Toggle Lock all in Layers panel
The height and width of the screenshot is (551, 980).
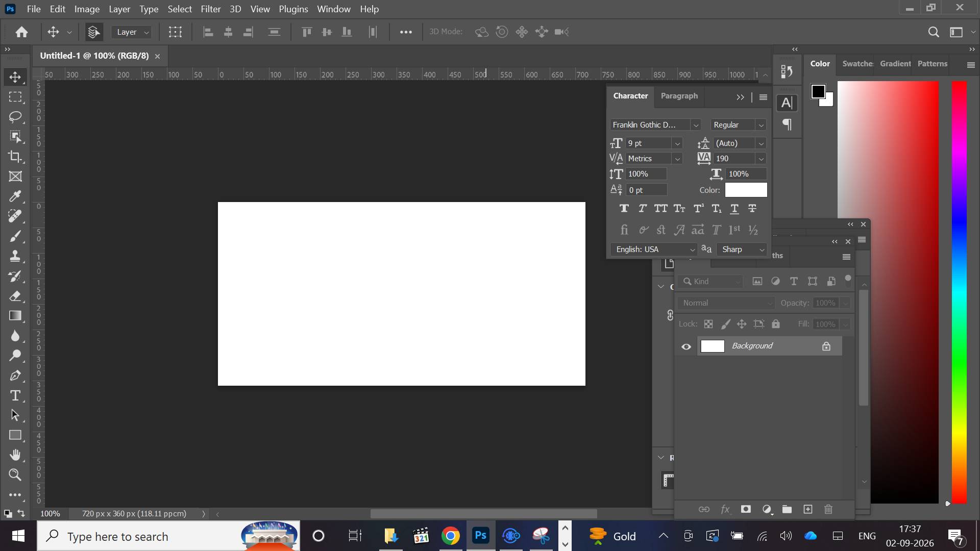pos(776,324)
